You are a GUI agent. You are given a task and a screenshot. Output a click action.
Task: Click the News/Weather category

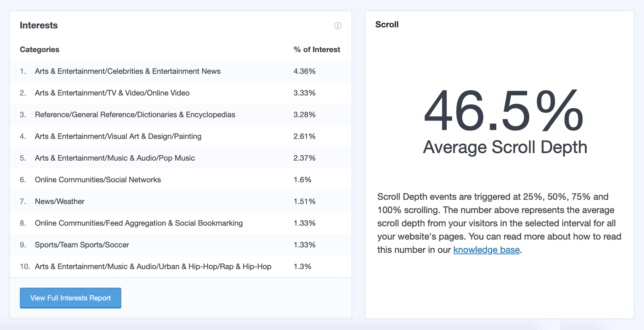(60, 201)
